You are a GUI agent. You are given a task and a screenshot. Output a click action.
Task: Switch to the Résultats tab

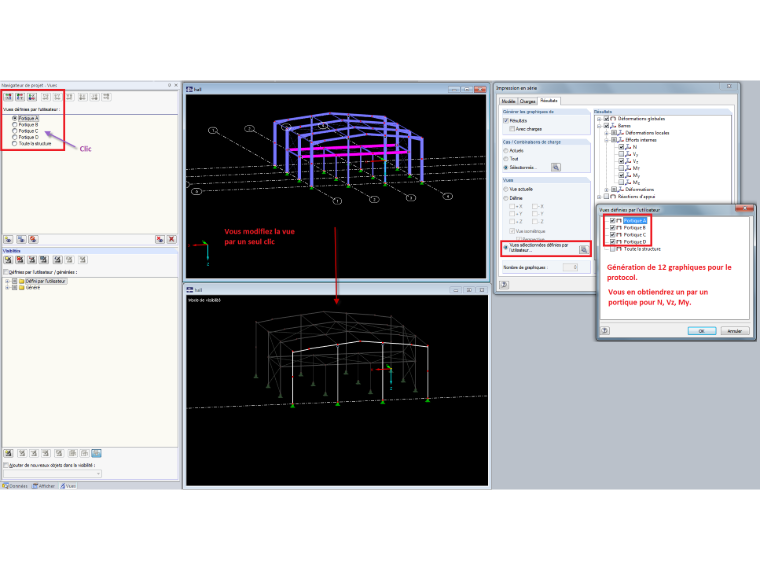tap(549, 101)
